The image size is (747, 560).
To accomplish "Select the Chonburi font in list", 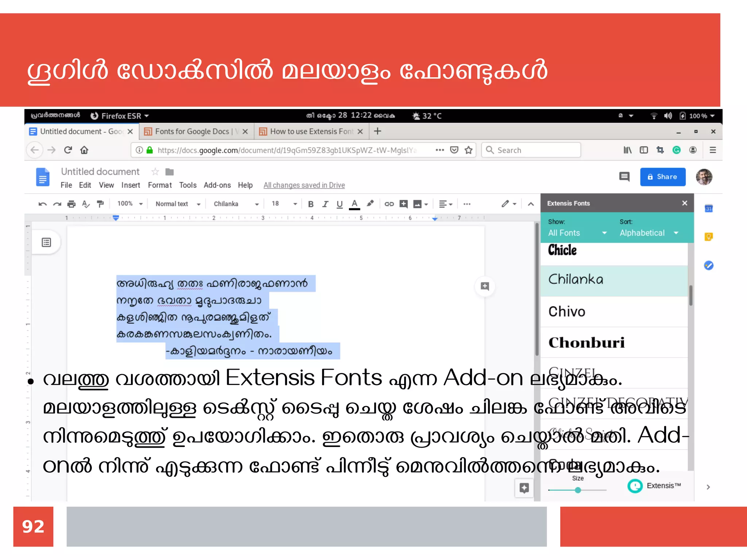I will click(587, 343).
